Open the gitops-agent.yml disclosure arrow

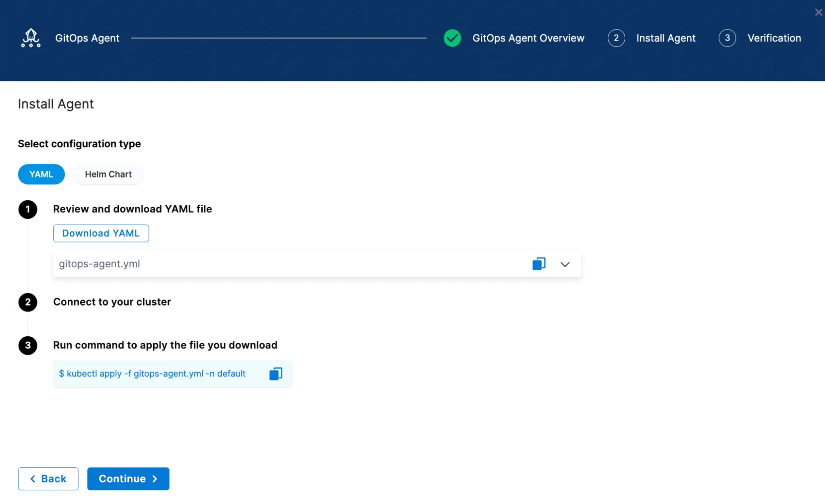565,264
